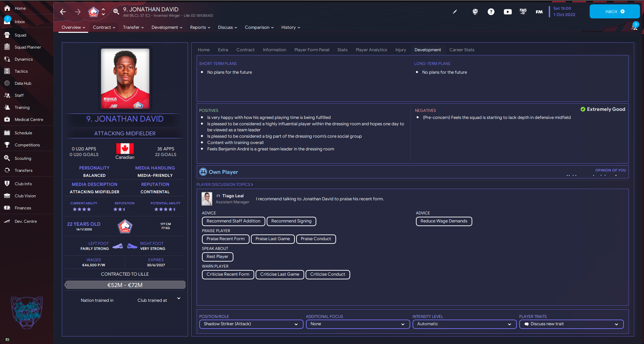Open the top Development dropdown menu
The image size is (644, 344).
click(x=167, y=27)
